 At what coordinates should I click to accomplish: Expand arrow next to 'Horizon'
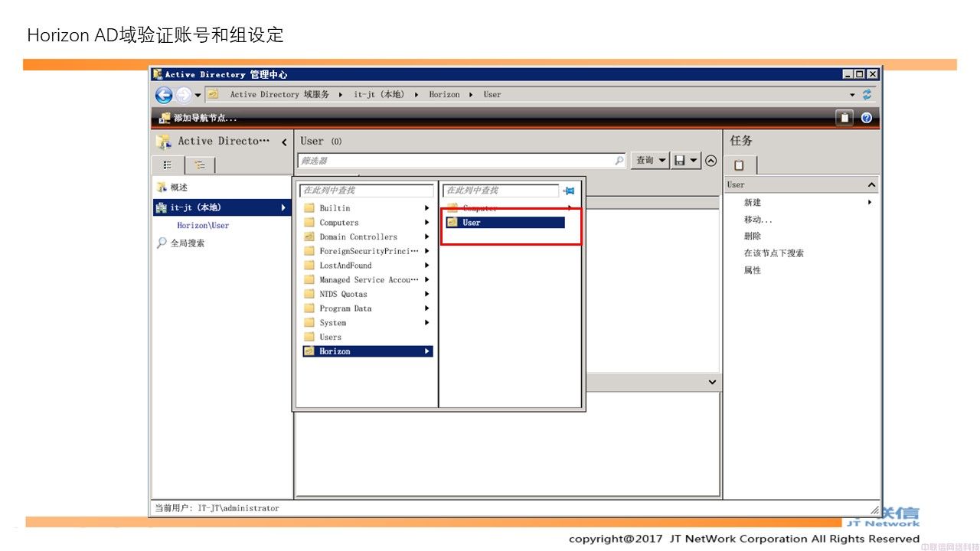coord(427,351)
